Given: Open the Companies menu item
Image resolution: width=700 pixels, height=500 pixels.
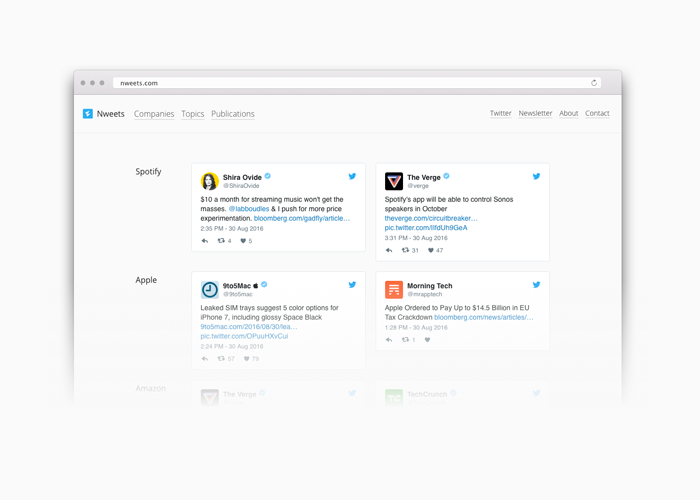Looking at the screenshot, I should pyautogui.click(x=154, y=114).
